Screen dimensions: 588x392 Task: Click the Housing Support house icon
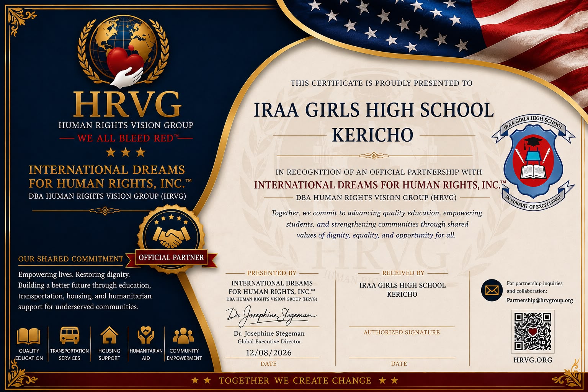tap(109, 335)
